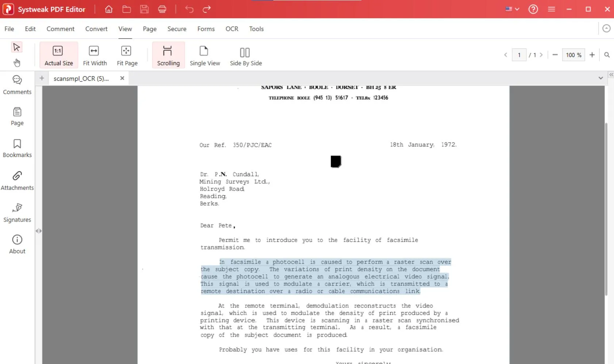Collapse the left sidebar panel handle

(39, 231)
